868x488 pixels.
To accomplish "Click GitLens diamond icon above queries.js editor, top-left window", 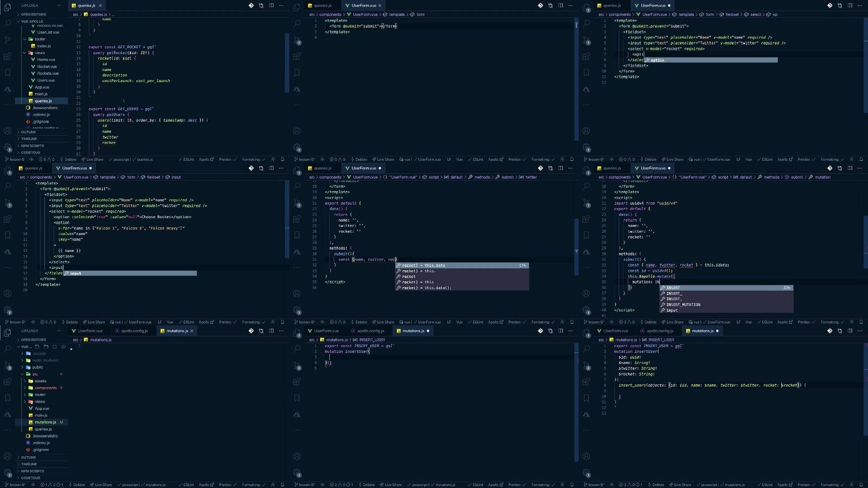I will 251,5.
